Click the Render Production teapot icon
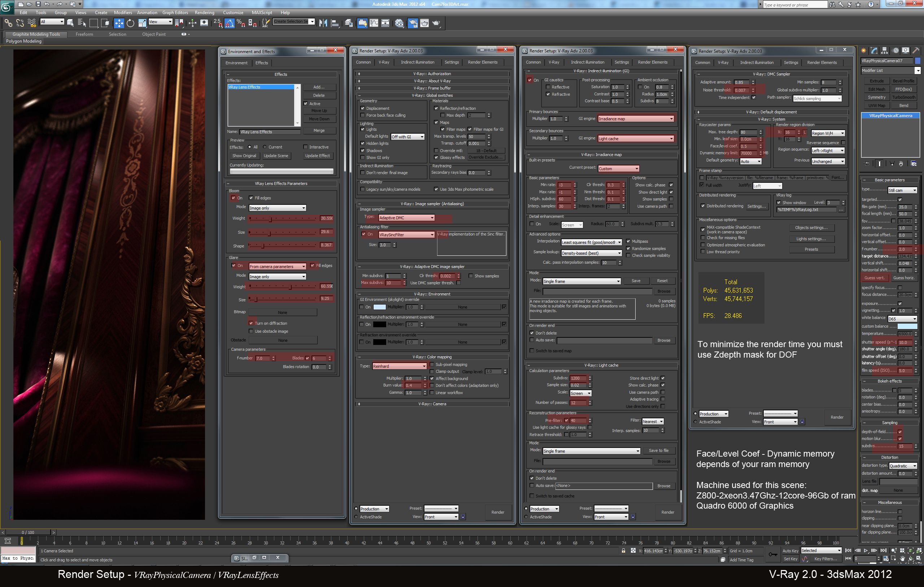The height and width of the screenshot is (587, 924). coord(436,23)
